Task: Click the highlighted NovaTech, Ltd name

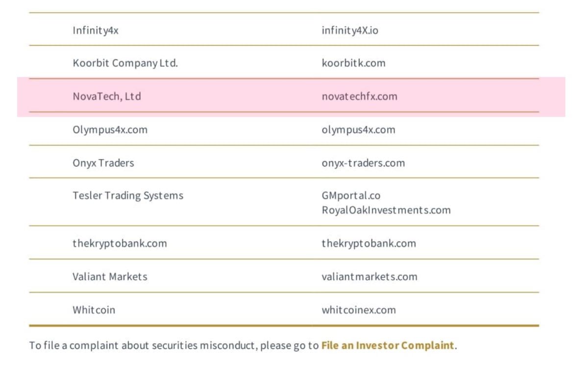Action: (x=107, y=97)
